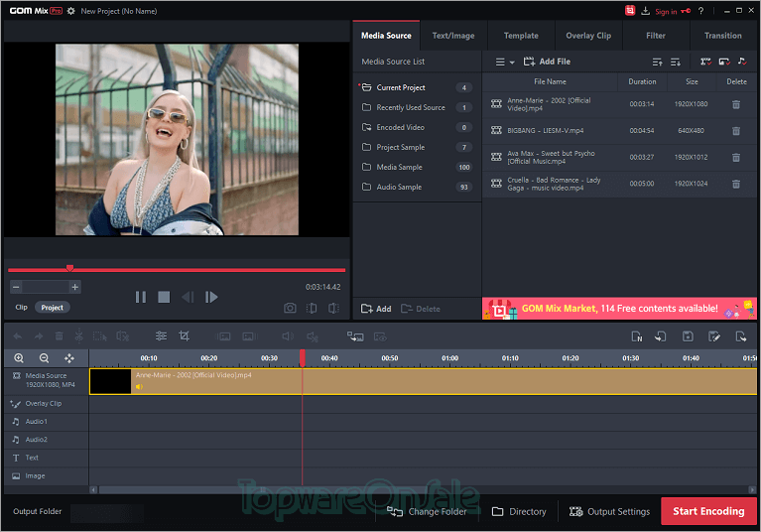Open Media Sample folder

(418, 167)
